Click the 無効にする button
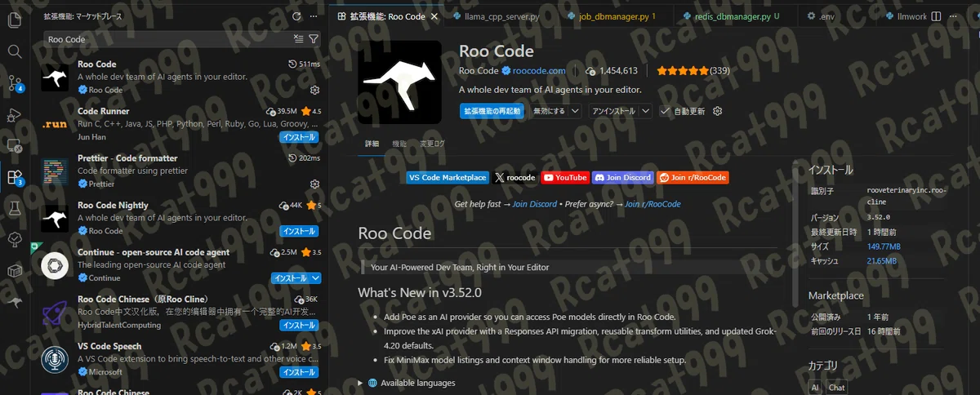Screen dimensions: 980x395 pyautogui.click(x=549, y=111)
